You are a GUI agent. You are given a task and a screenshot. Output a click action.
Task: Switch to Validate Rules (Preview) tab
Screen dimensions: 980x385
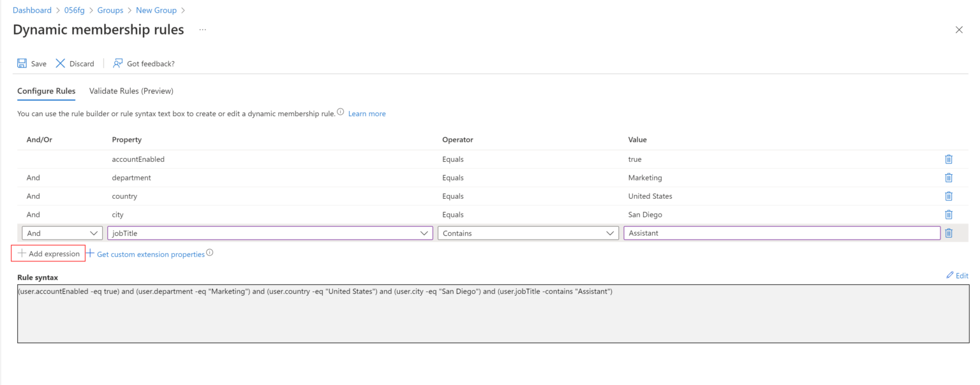click(x=131, y=91)
